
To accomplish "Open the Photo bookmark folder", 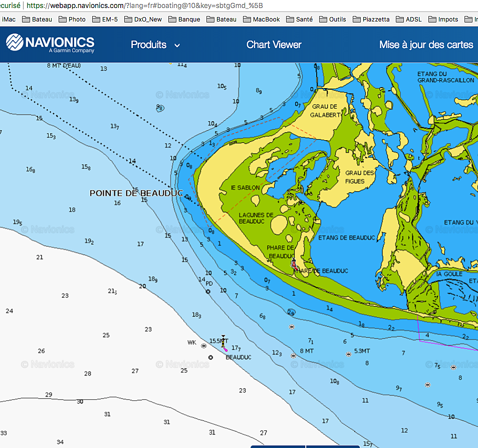I will tap(72, 19).
